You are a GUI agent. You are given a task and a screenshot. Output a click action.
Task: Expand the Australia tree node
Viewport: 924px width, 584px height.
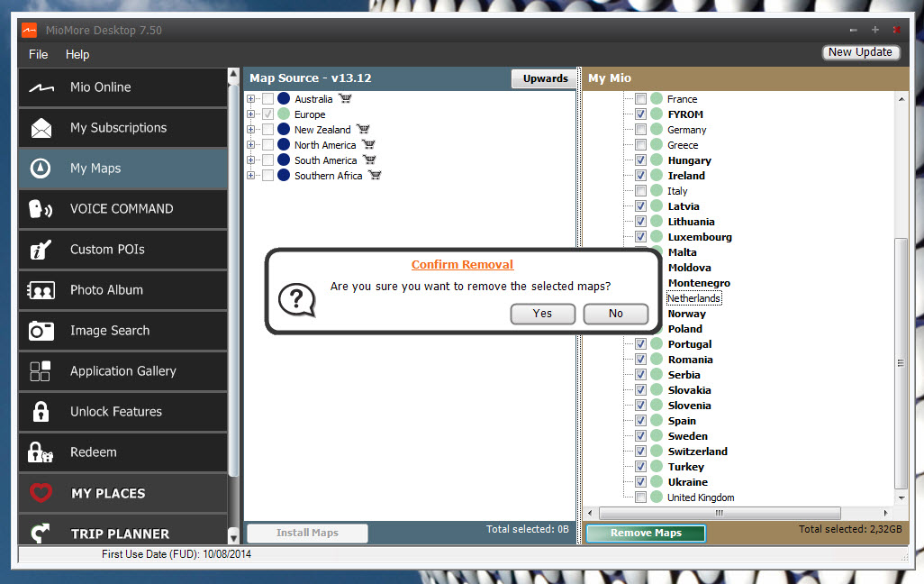(x=251, y=98)
